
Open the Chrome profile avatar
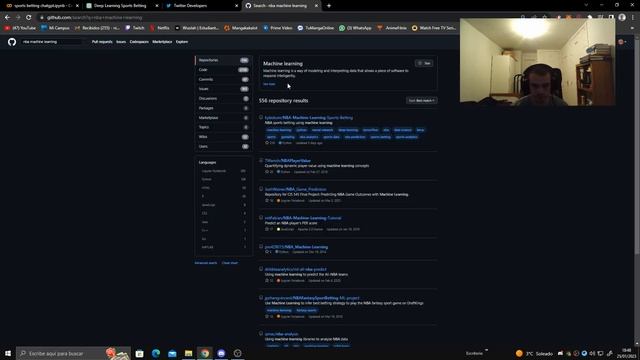622,17
